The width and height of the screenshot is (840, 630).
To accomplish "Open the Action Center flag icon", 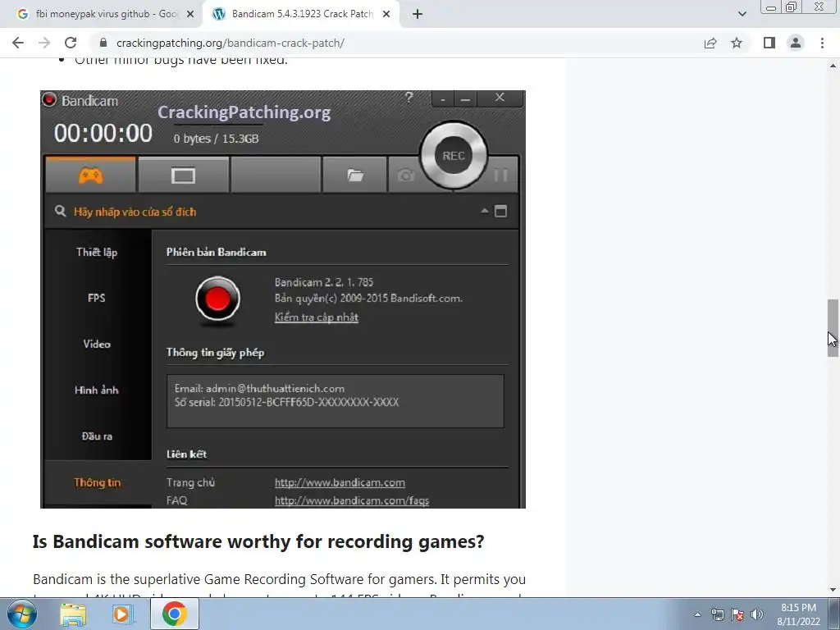I will pos(737,614).
